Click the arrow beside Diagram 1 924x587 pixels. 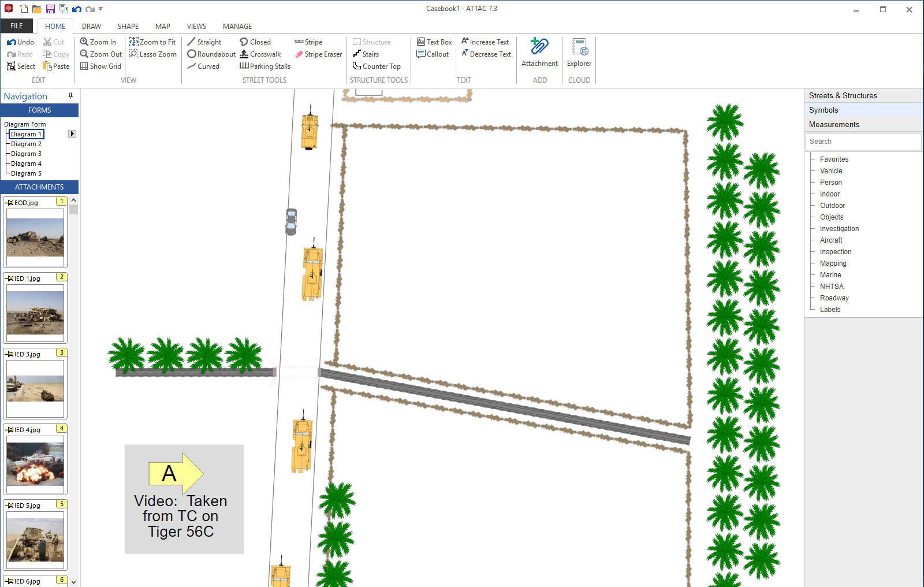(x=72, y=134)
